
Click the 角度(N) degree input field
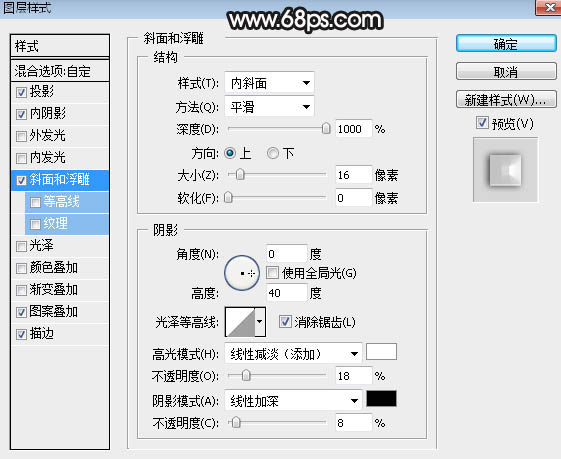pos(287,254)
